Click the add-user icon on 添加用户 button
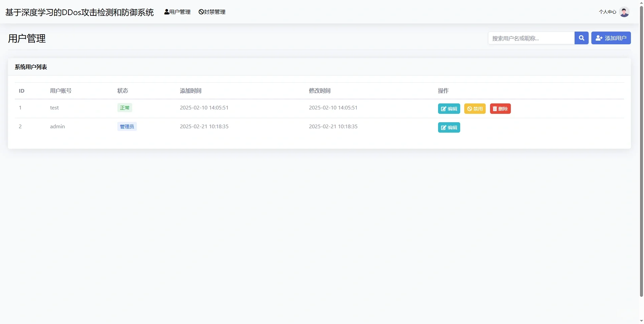The image size is (644, 324). click(599, 38)
